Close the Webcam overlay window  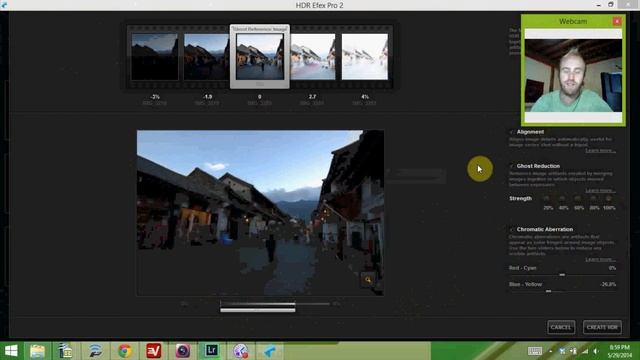(617, 21)
